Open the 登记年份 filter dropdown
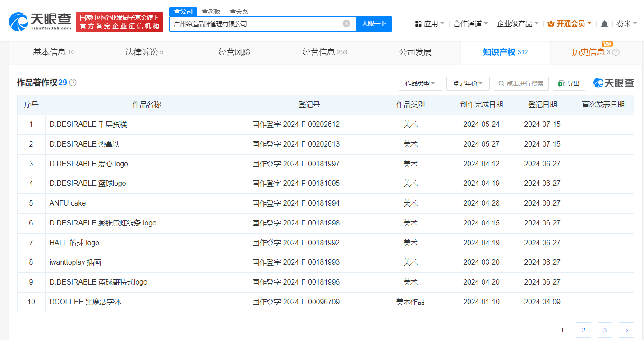Screen dimensions: 644x340 [x=468, y=83]
